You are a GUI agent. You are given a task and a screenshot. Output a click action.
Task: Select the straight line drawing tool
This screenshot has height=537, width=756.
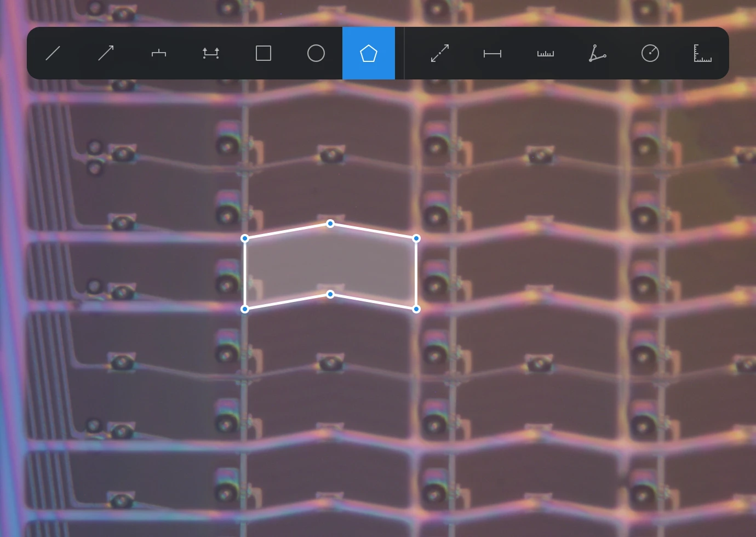tap(53, 53)
